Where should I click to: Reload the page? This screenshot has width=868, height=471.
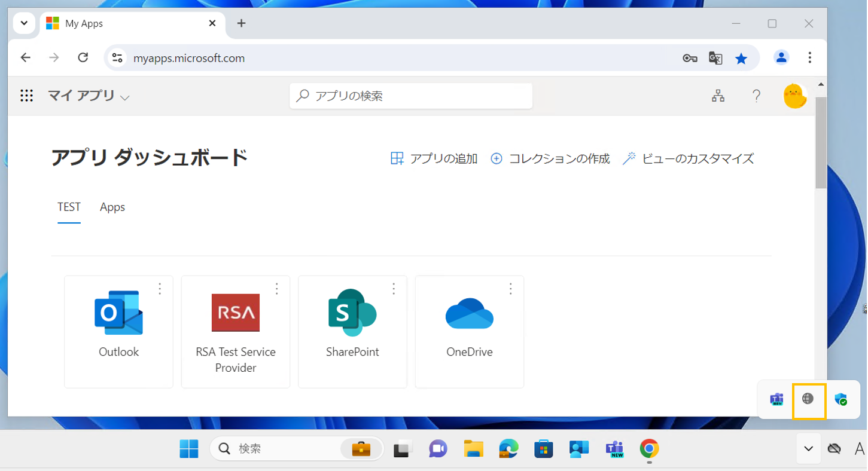point(83,57)
